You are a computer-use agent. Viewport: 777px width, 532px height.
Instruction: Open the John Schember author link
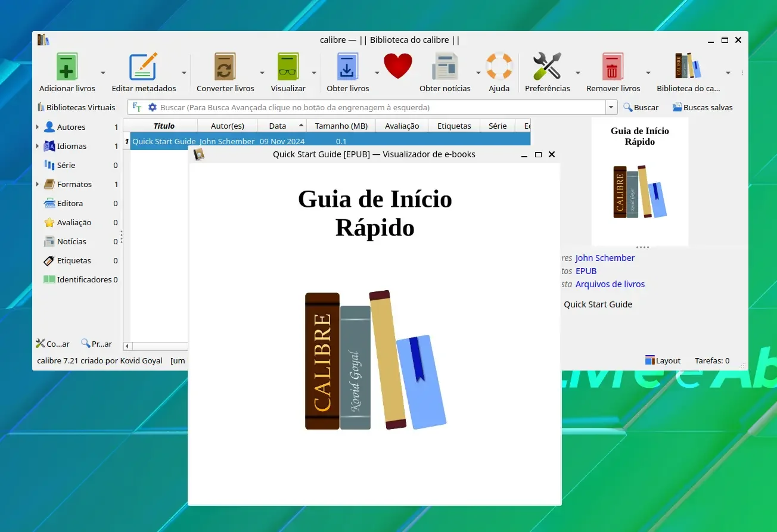click(605, 258)
